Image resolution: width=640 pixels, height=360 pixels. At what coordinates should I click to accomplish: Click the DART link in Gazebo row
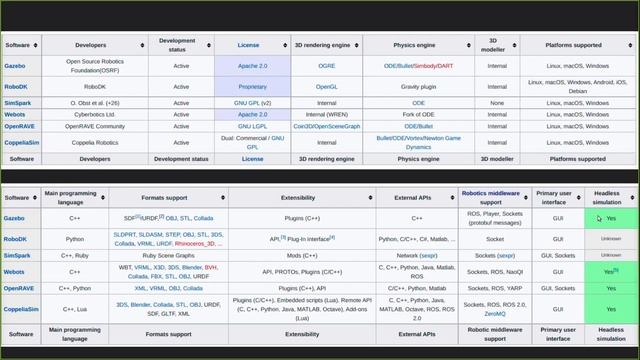pyautogui.click(x=446, y=66)
